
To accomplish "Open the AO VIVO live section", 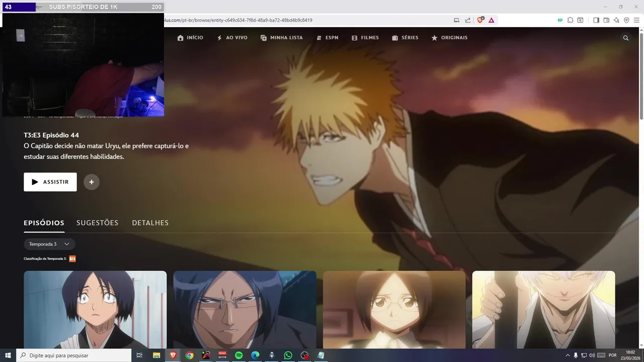I will pos(232,38).
